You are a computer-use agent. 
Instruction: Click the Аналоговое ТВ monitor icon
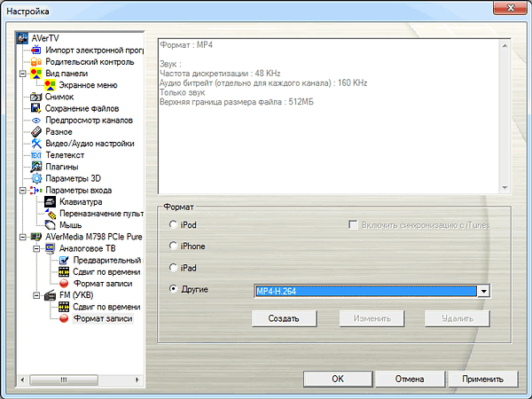(x=50, y=248)
